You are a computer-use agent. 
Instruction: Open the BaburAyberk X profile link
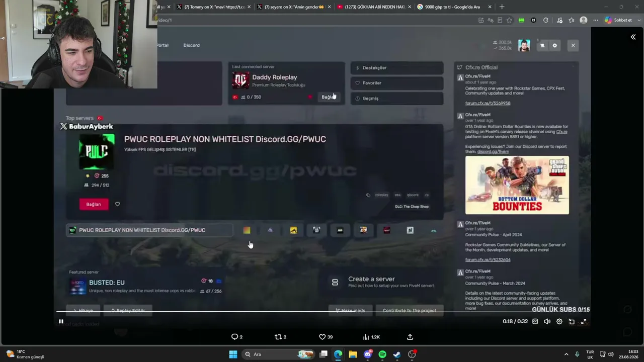pos(87,126)
